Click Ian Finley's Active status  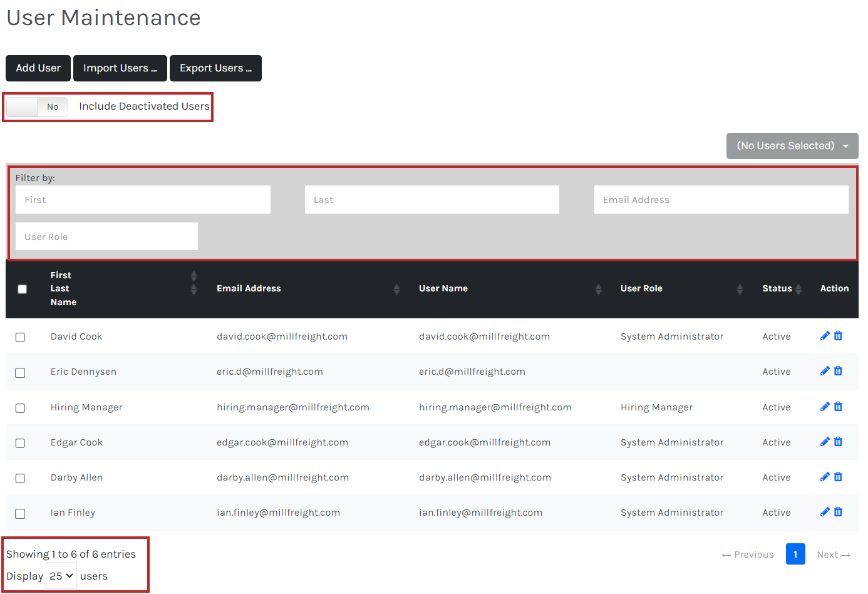[777, 513]
